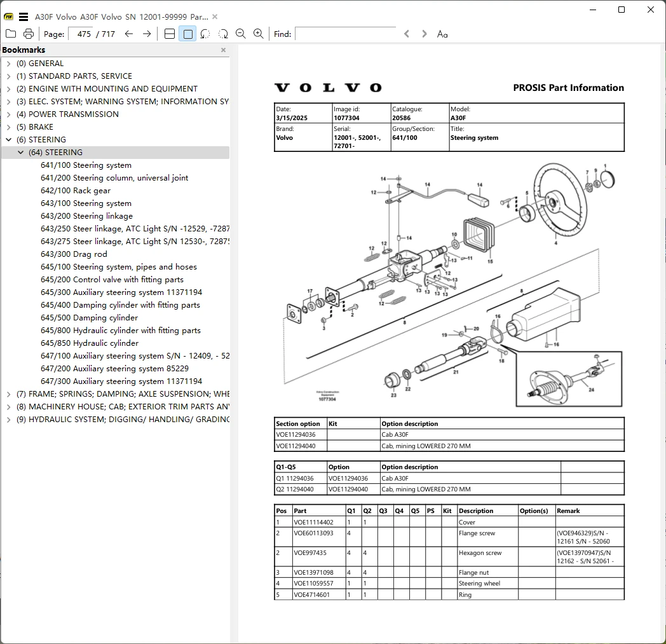666x644 pixels.
Task: Open 643/200 Steering linkage bookmark
Action: (x=86, y=216)
